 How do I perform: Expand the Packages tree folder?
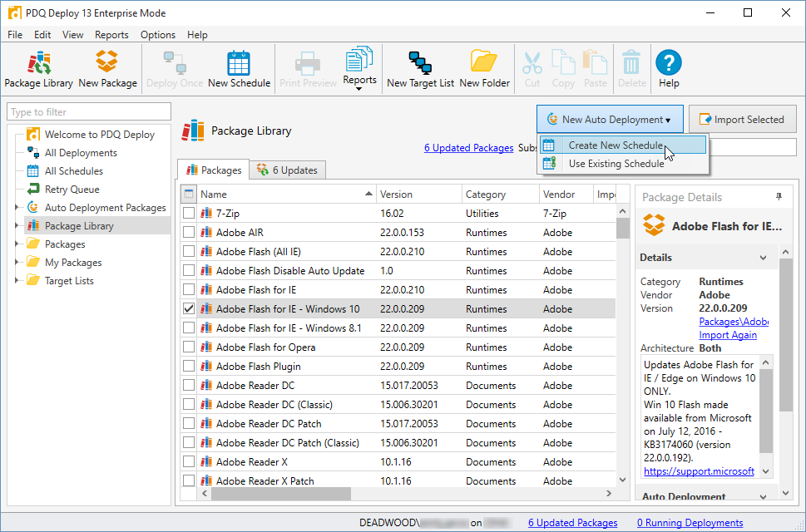(17, 244)
